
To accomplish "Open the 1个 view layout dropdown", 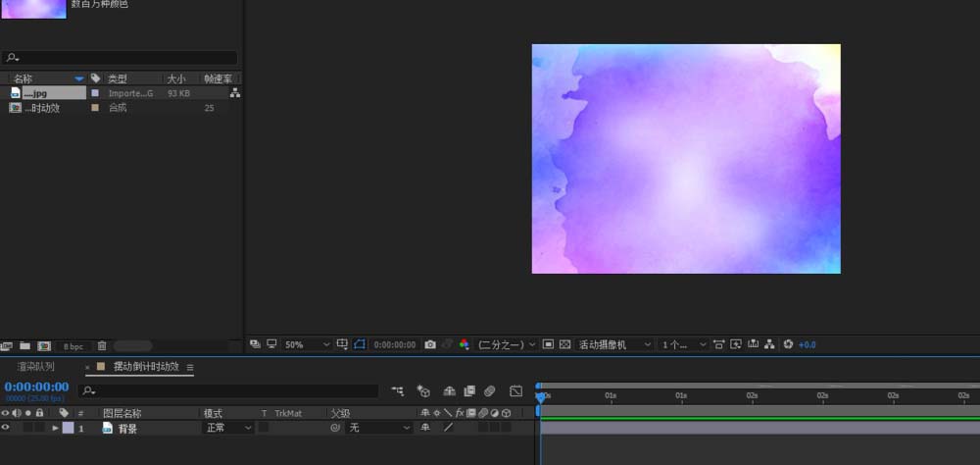I will pos(683,345).
